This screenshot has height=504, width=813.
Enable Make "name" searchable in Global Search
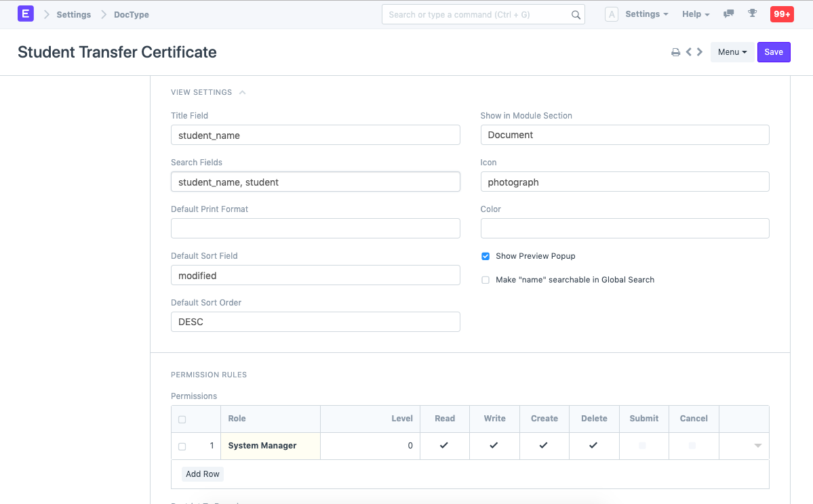pyautogui.click(x=485, y=280)
